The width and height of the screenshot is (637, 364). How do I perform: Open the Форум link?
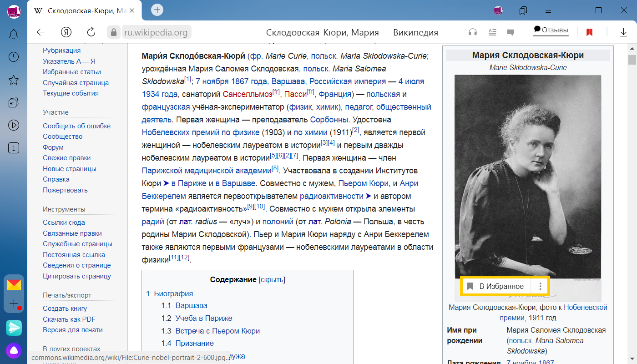coord(53,147)
